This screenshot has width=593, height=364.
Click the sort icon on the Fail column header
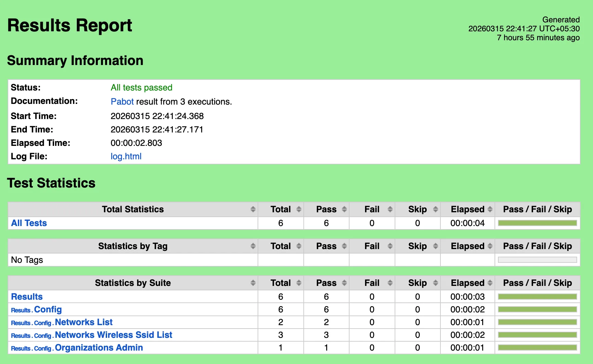390,209
